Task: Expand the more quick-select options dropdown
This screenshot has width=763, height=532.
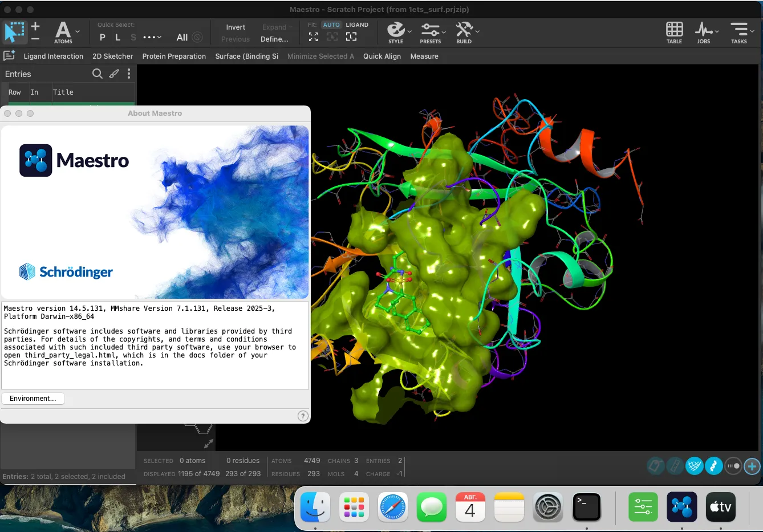Action: tap(152, 38)
